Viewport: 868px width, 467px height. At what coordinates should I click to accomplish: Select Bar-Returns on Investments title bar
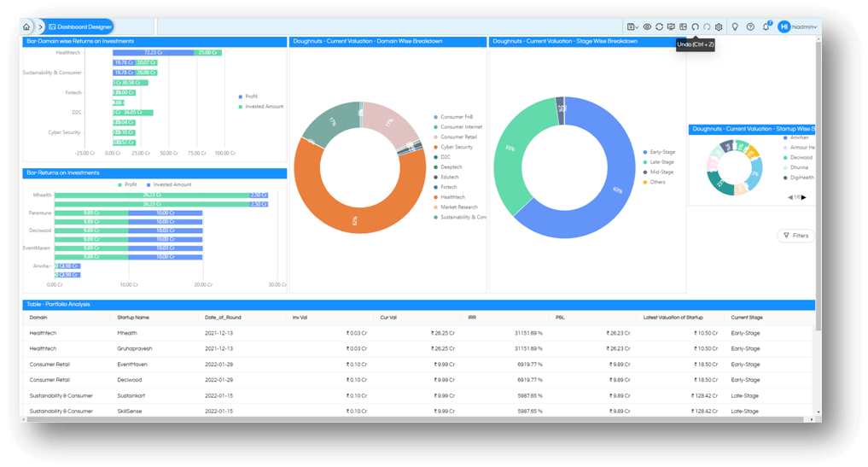point(154,172)
